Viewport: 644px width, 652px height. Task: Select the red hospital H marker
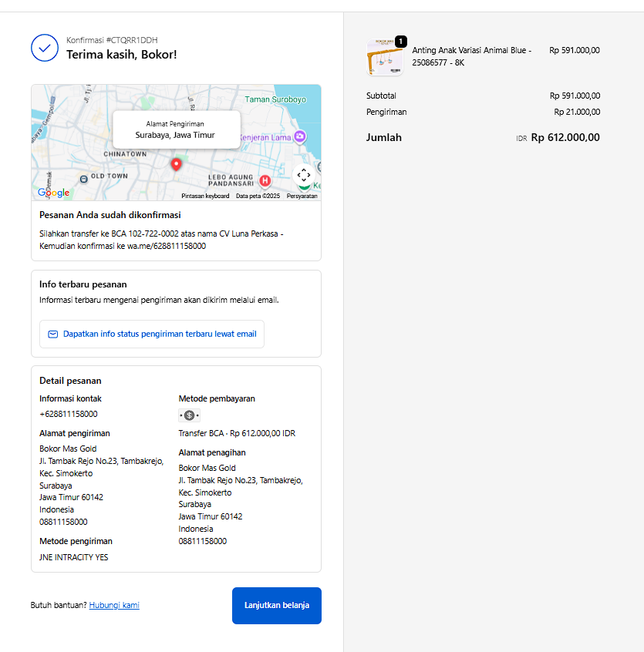(x=265, y=181)
